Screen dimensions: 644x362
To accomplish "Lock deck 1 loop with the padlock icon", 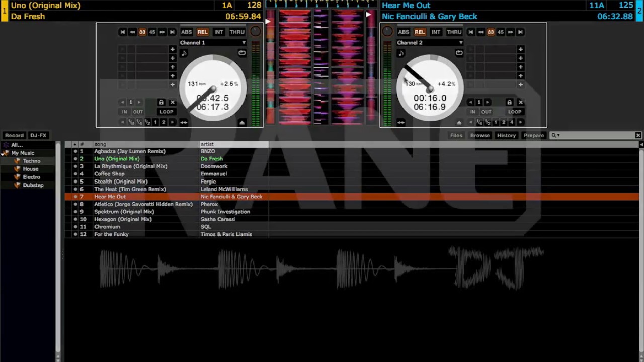I will pyautogui.click(x=161, y=102).
